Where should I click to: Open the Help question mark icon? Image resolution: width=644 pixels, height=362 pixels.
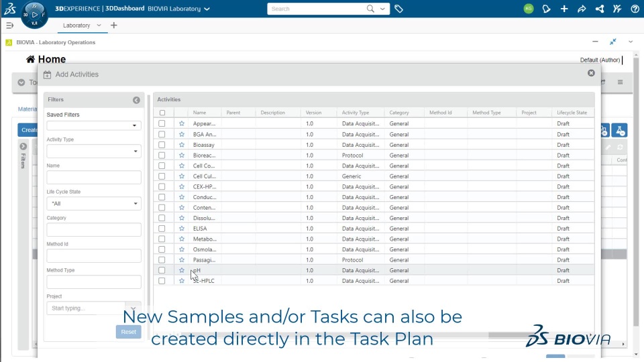click(635, 9)
